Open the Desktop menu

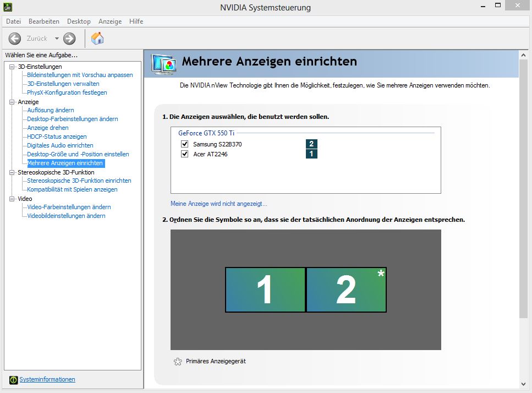tap(79, 21)
